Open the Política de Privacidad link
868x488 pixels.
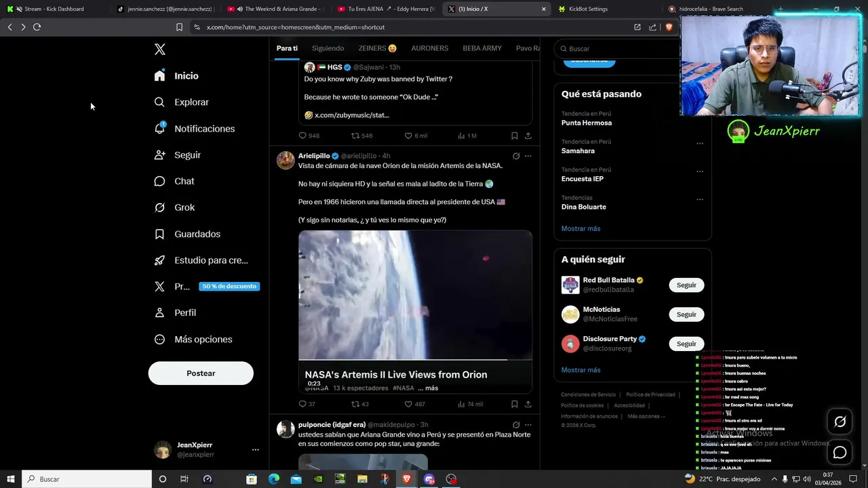pos(650,394)
